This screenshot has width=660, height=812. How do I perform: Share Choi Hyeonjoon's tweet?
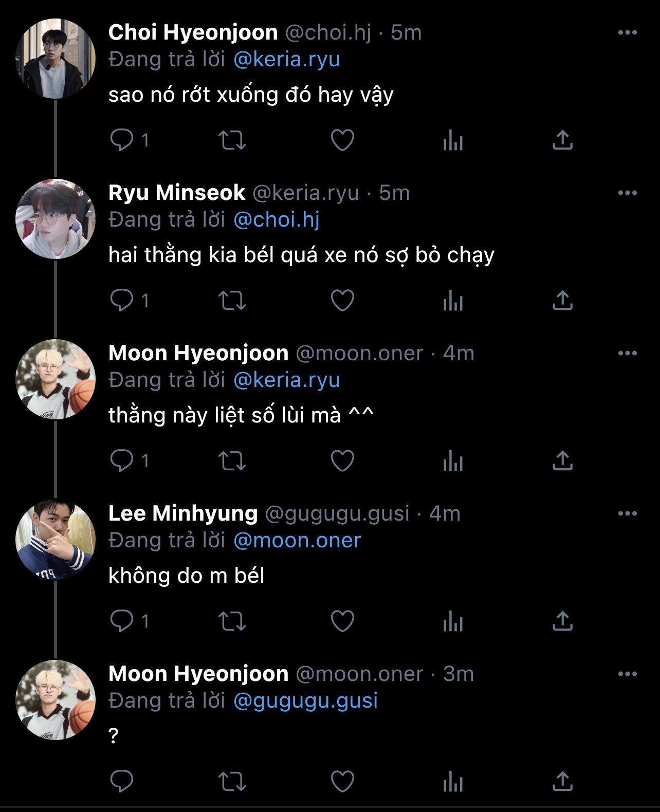tap(562, 140)
